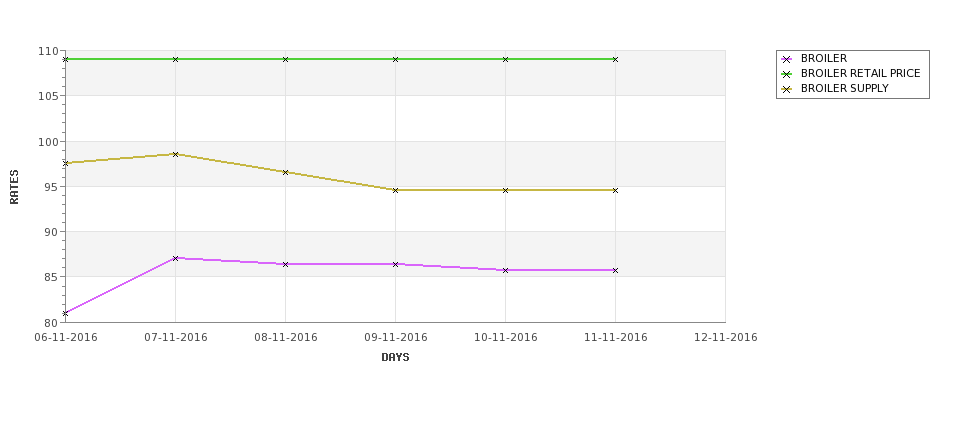
Task: Click purple BROILER point on 07-11-2016
Action: [175, 258]
